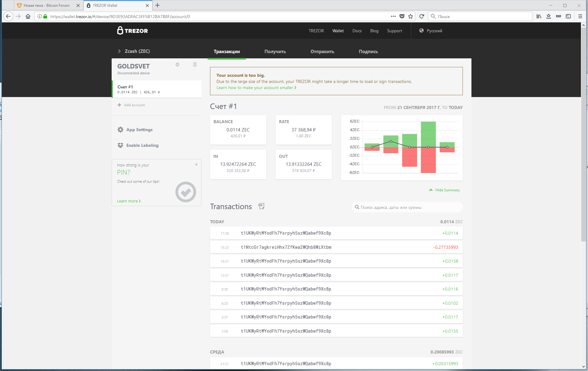The width and height of the screenshot is (588, 371).
Task: Click the trash icon to forget device
Action: tap(195, 64)
